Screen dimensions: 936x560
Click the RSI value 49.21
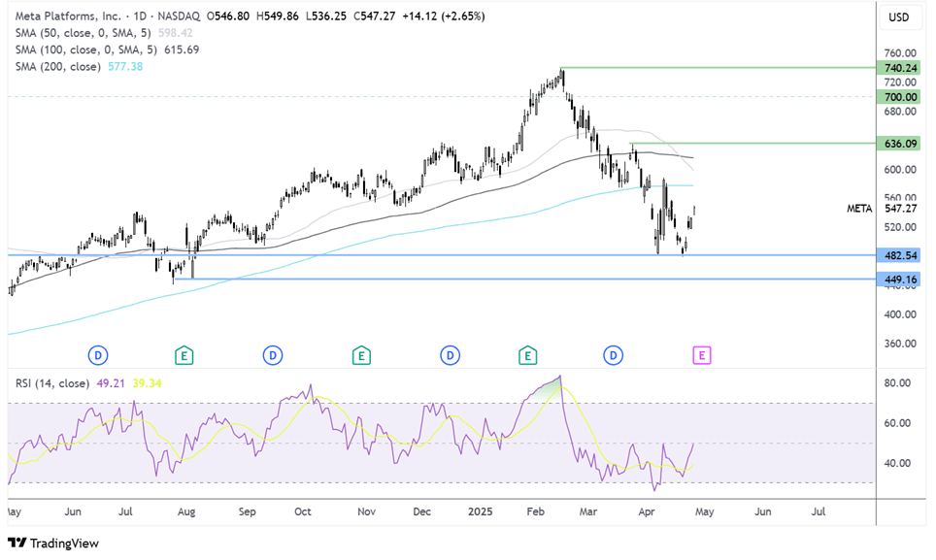click(111, 383)
